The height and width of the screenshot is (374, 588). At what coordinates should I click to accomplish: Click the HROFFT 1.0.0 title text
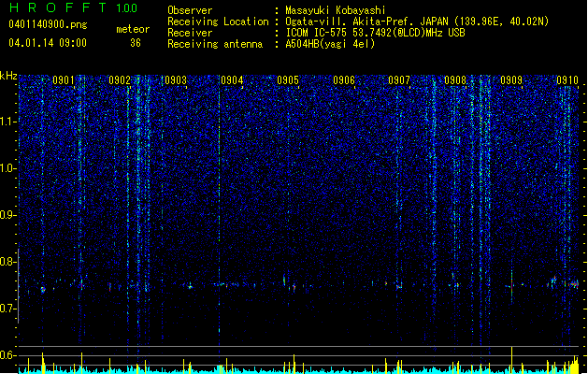pos(73,7)
